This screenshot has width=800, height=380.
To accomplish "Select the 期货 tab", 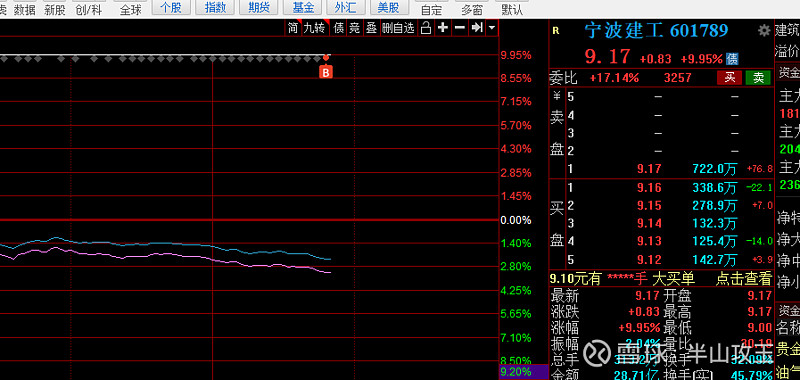I will click(x=259, y=7).
